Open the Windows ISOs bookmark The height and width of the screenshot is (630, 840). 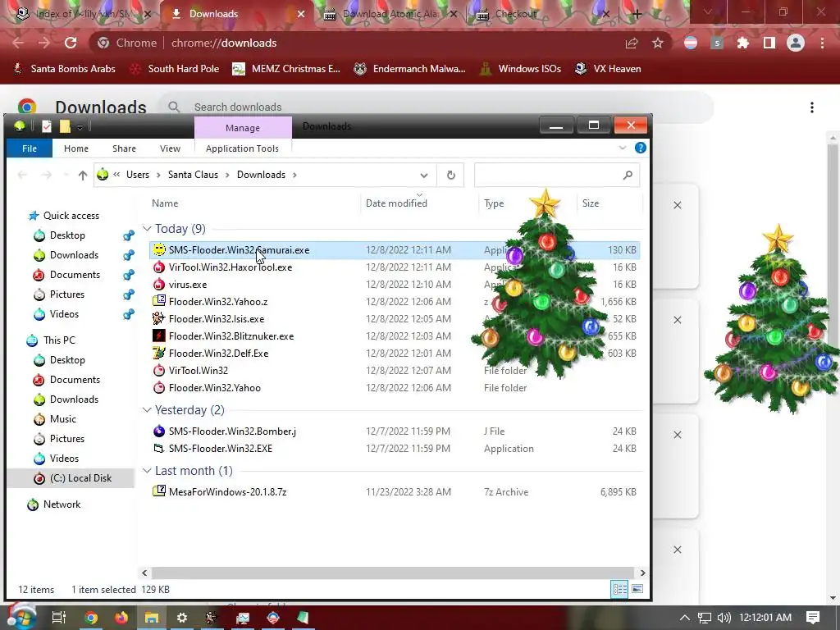tap(520, 69)
